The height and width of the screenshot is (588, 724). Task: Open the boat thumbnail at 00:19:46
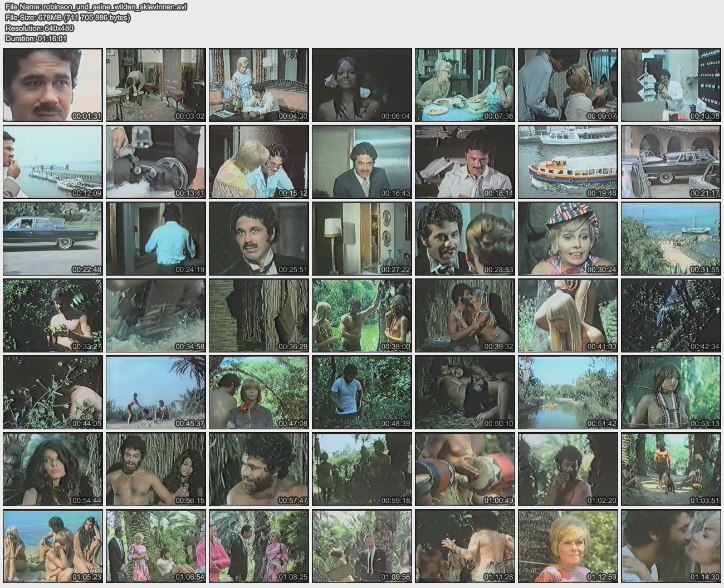(x=568, y=161)
